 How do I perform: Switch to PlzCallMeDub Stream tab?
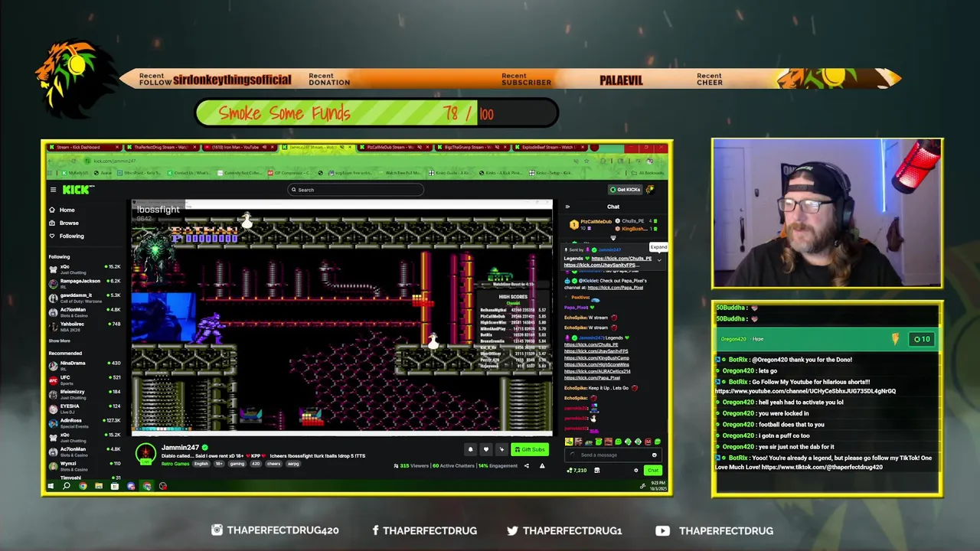[x=395, y=147]
